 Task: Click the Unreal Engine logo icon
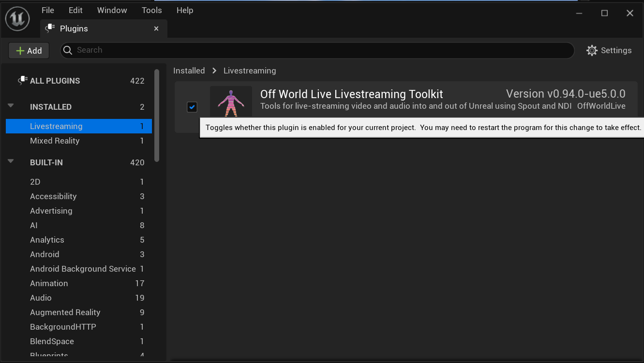(17, 19)
